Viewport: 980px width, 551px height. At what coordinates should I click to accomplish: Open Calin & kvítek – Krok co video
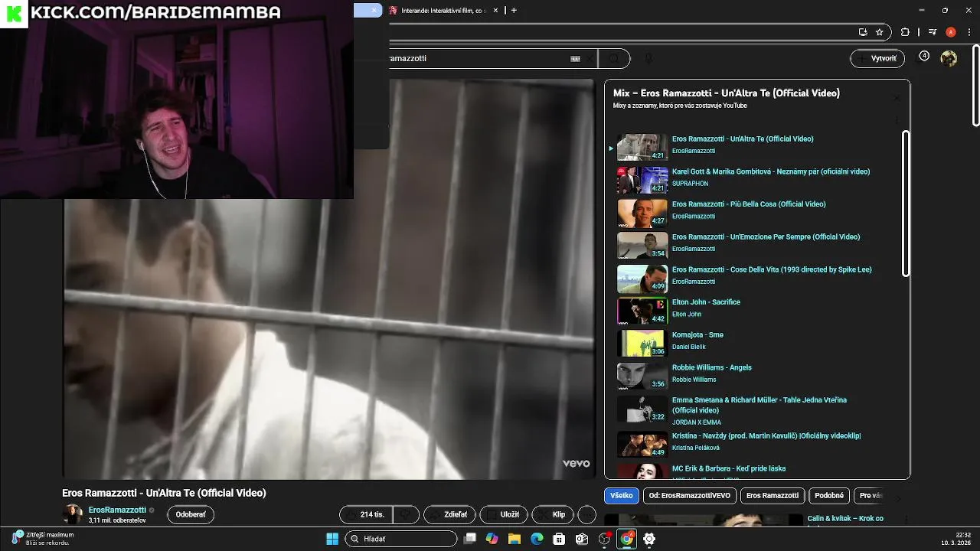[x=845, y=519]
